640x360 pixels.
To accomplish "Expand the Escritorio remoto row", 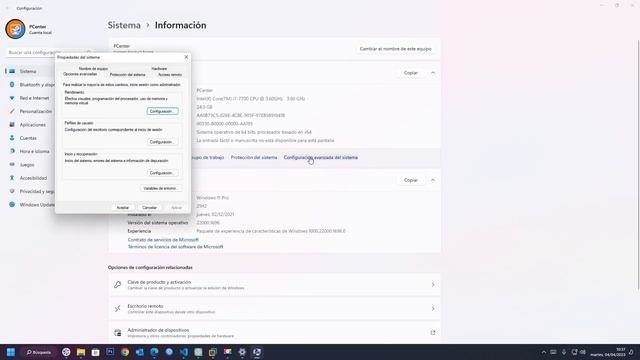I will [x=274, y=309].
